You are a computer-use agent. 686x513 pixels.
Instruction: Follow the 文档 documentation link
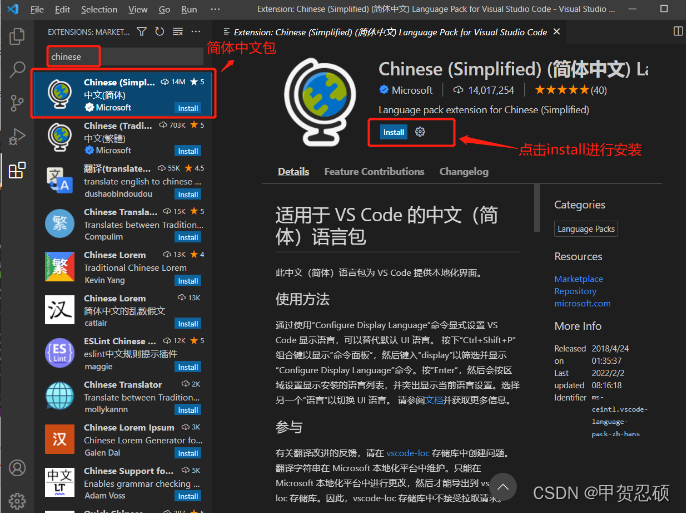(x=434, y=400)
